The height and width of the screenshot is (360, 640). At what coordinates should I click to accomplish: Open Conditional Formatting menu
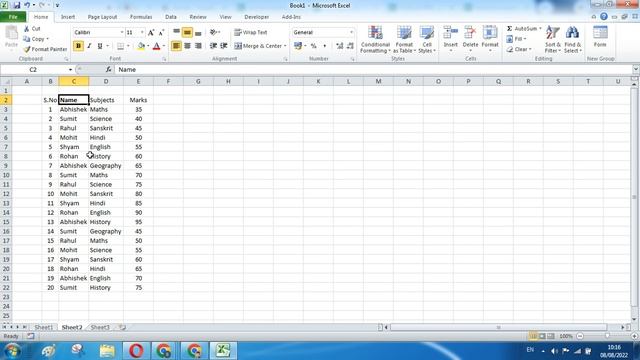tap(376, 39)
